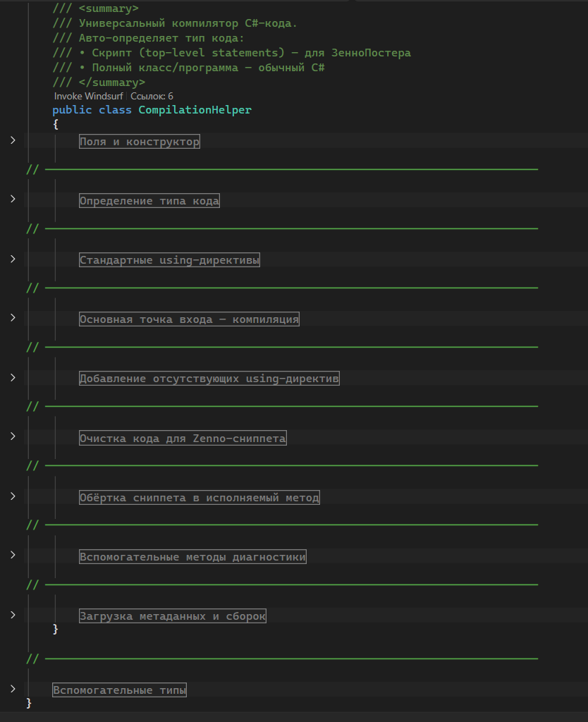Viewport: 588px width, 722px height.
Task: Click the "class" keyword before CompilationHelper
Action: [x=115, y=110]
